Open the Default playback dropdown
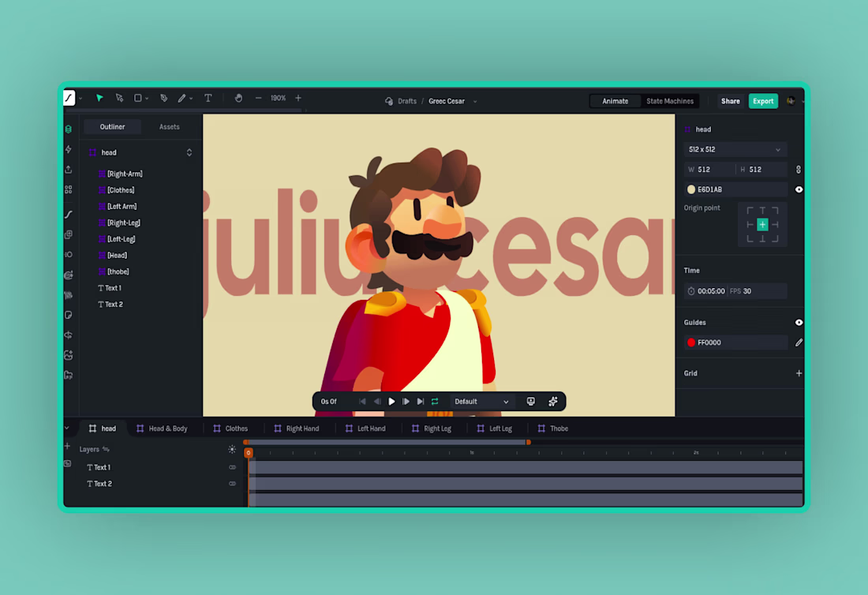868x595 pixels. click(481, 402)
